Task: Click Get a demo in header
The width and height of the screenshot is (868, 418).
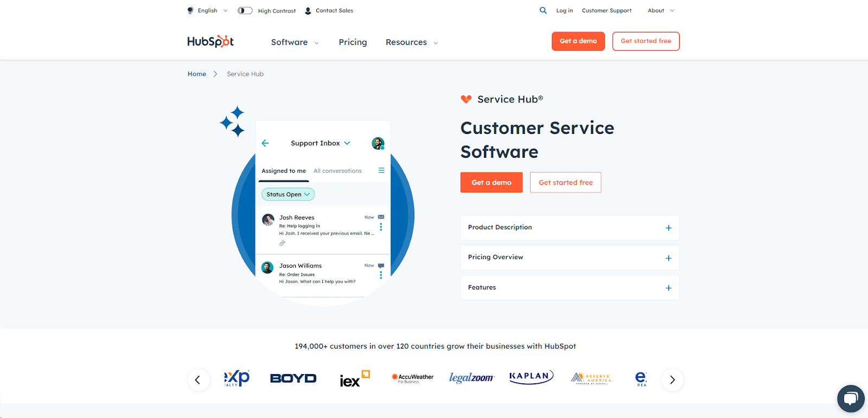Action: tap(578, 41)
